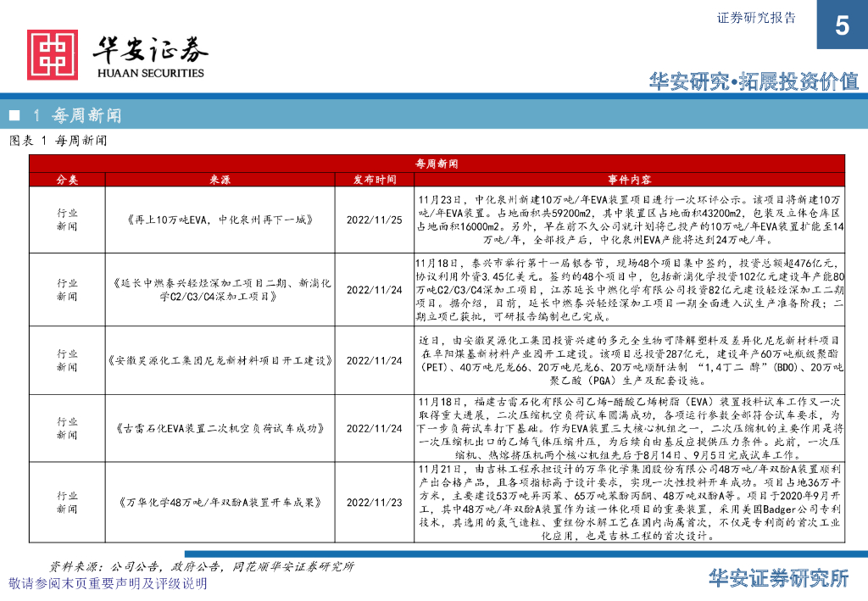Click the caption 图表 1 每周新闻
Screen dimensions: 868x601
point(58,141)
